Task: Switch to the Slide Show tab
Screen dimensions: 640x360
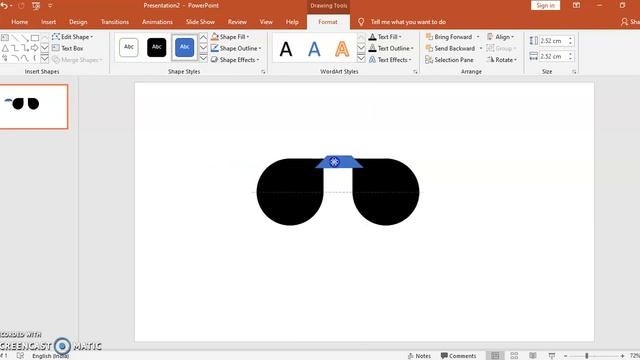Action: [x=200, y=22]
